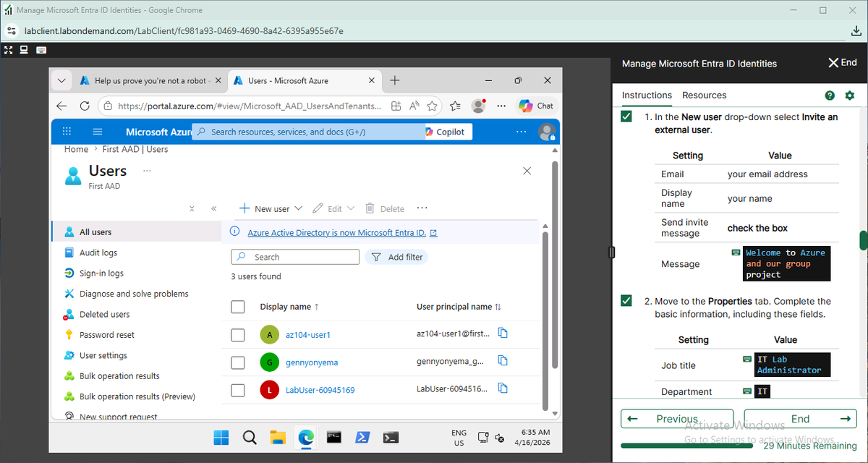Image resolution: width=868 pixels, height=463 pixels.
Task: Close the Users blade with X
Action: click(x=527, y=171)
